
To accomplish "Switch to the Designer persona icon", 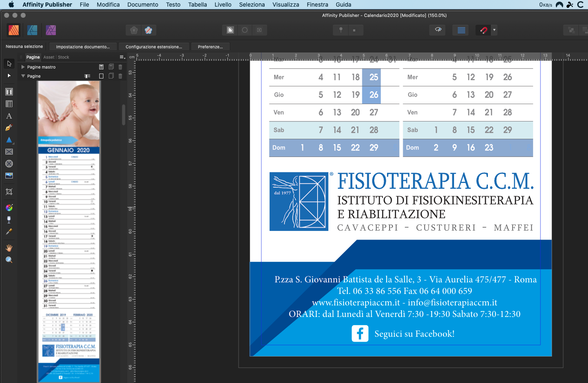I will (32, 30).
